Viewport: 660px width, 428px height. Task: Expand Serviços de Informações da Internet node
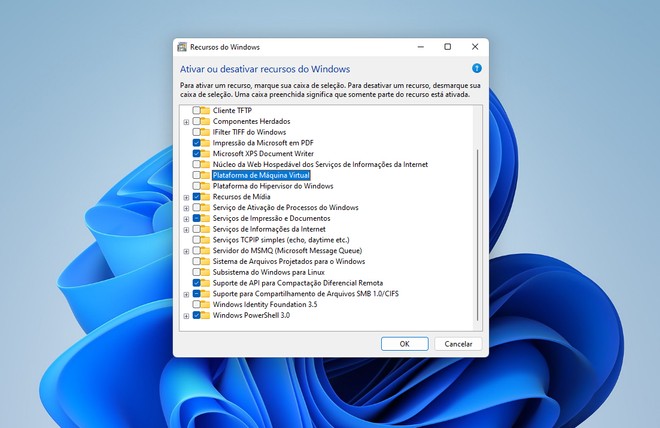pos(186,230)
